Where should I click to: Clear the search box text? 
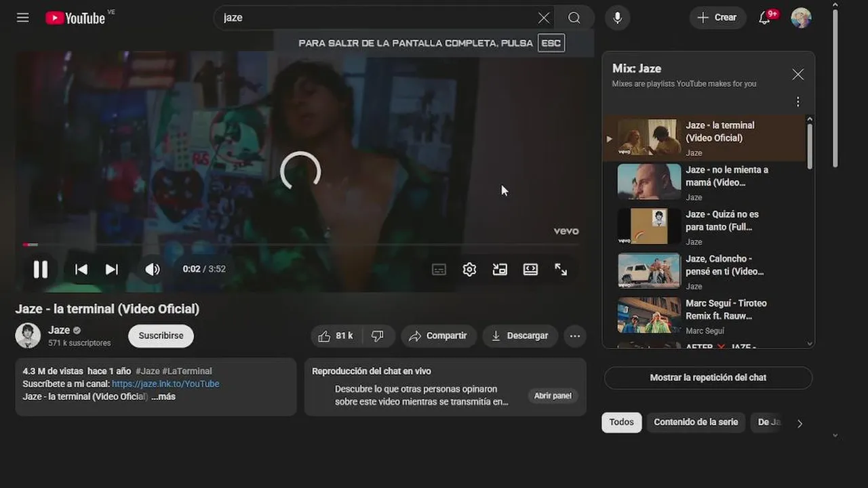coord(543,18)
